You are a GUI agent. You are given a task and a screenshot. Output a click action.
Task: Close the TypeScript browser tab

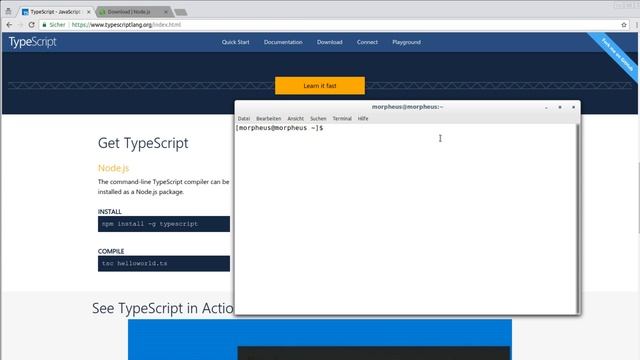pos(89,12)
